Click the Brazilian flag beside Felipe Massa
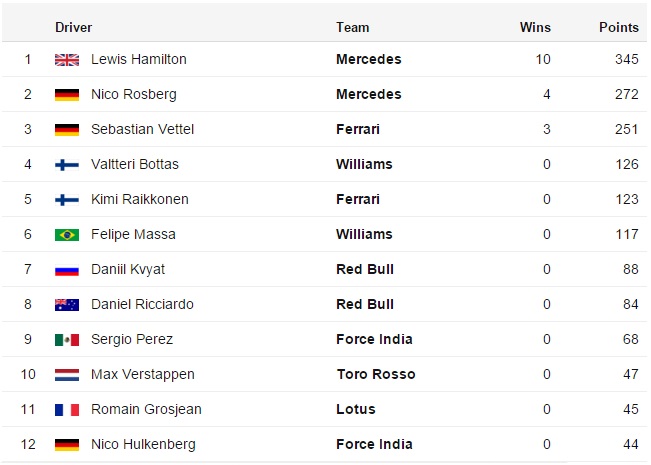Image resolution: width=651 pixels, height=465 pixels. click(x=67, y=235)
